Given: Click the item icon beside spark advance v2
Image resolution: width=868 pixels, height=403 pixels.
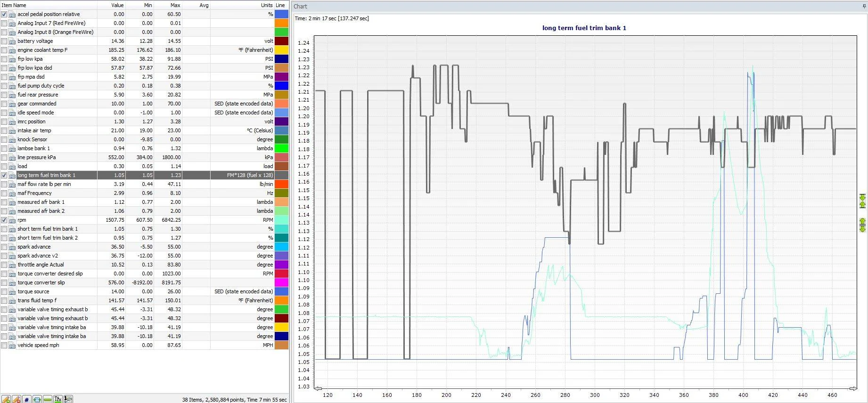Looking at the screenshot, I should 12,256.
